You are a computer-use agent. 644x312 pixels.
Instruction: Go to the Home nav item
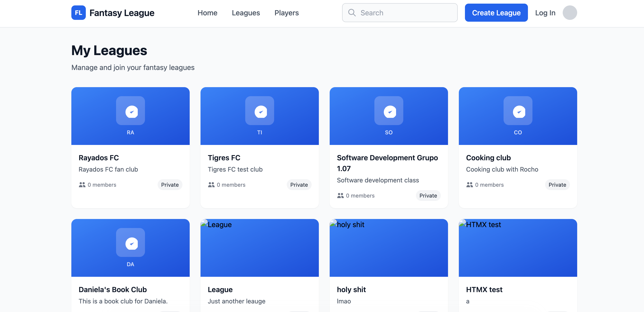click(x=207, y=13)
